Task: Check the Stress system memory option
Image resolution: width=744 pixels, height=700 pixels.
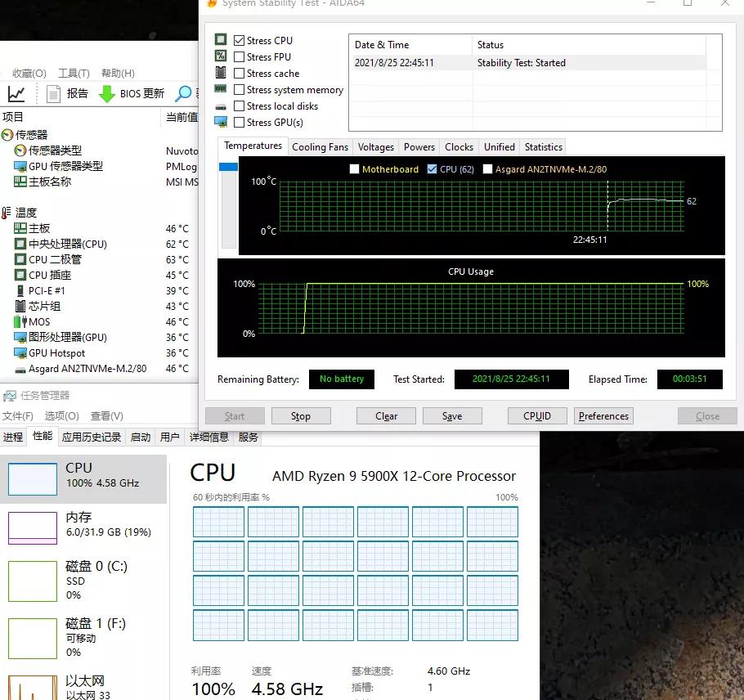Action: [239, 89]
